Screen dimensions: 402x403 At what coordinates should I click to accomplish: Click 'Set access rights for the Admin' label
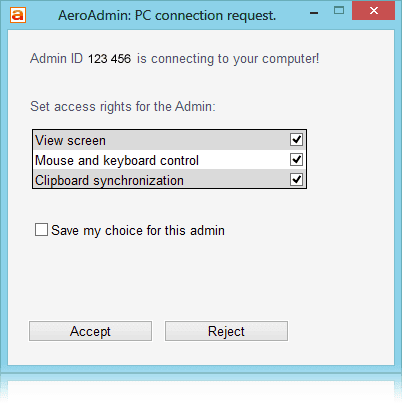tap(123, 107)
